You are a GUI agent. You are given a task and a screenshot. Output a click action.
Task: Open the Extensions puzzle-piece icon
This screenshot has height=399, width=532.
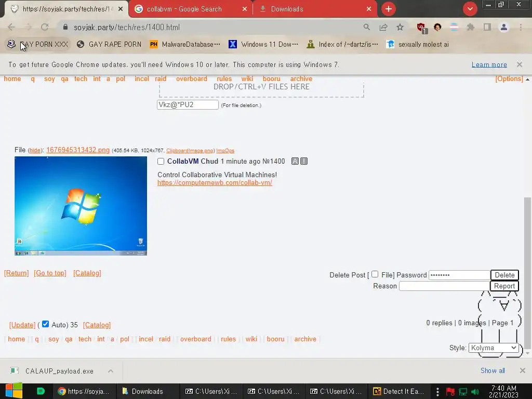pyautogui.click(x=470, y=27)
